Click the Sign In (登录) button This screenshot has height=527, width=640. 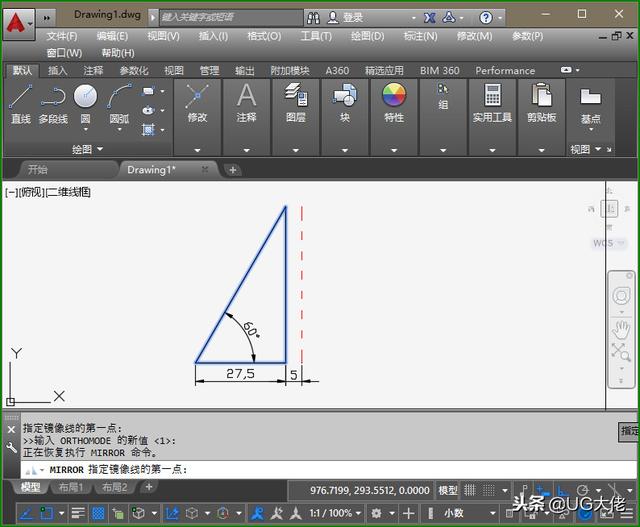click(x=352, y=17)
